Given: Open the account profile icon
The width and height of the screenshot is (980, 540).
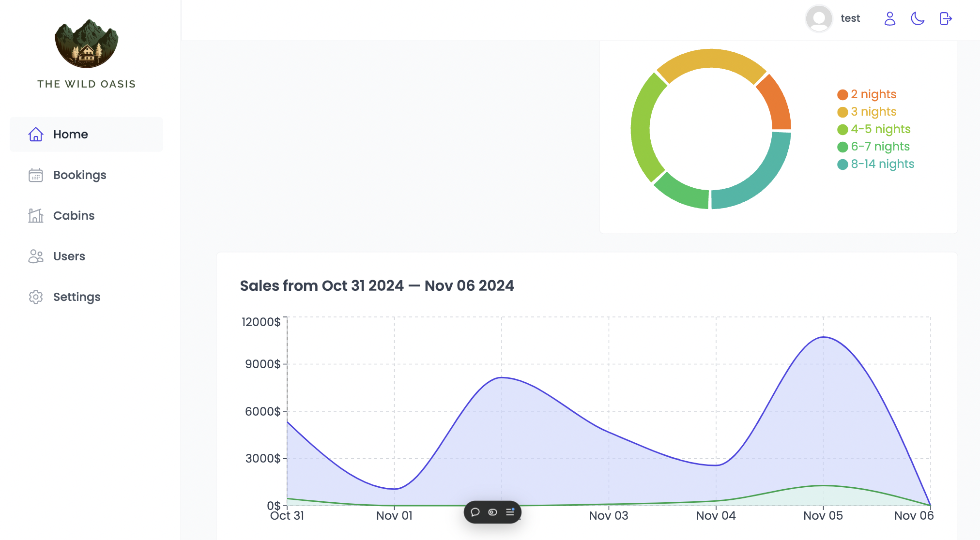Looking at the screenshot, I should click(x=890, y=18).
